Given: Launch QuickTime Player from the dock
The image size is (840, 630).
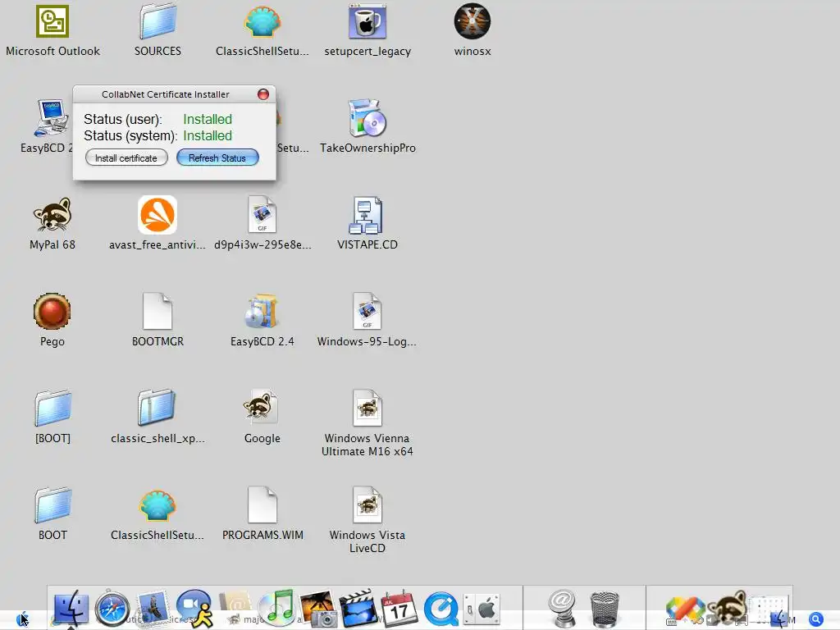Looking at the screenshot, I should pos(441,609).
